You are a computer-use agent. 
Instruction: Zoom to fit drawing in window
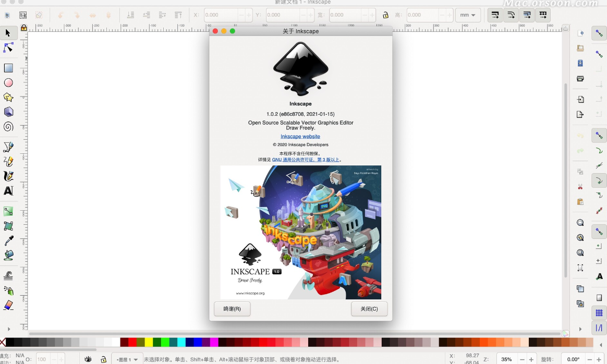(580, 237)
